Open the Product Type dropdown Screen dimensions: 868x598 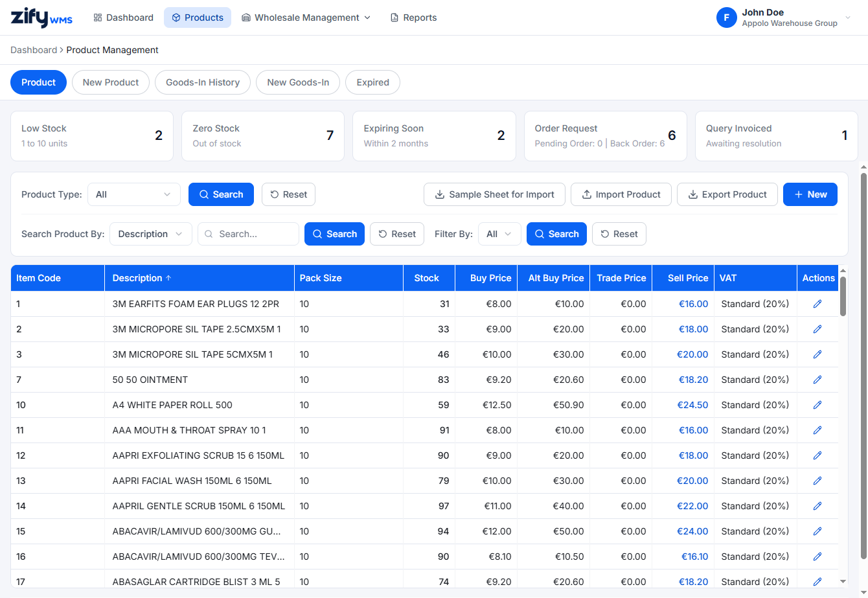(134, 194)
